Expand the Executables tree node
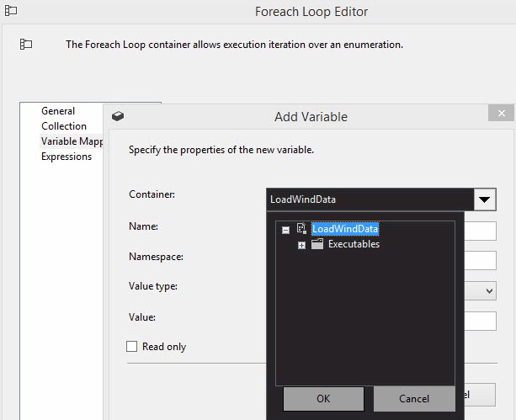 302,245
